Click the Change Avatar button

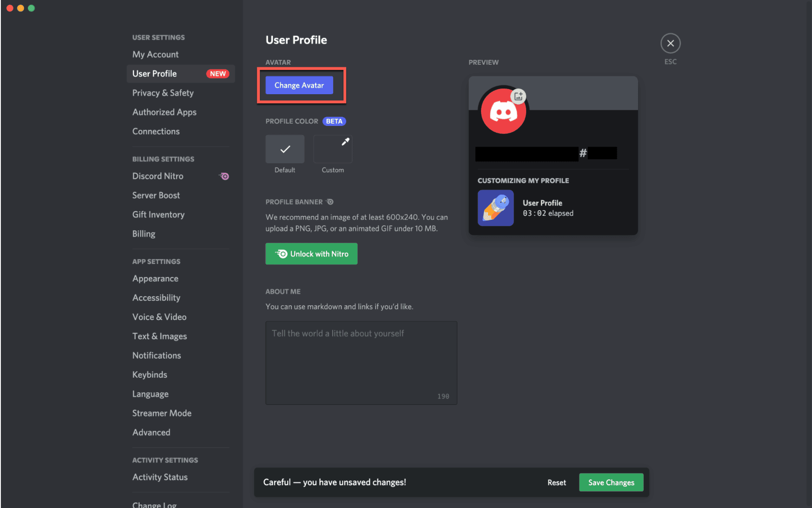pos(299,85)
